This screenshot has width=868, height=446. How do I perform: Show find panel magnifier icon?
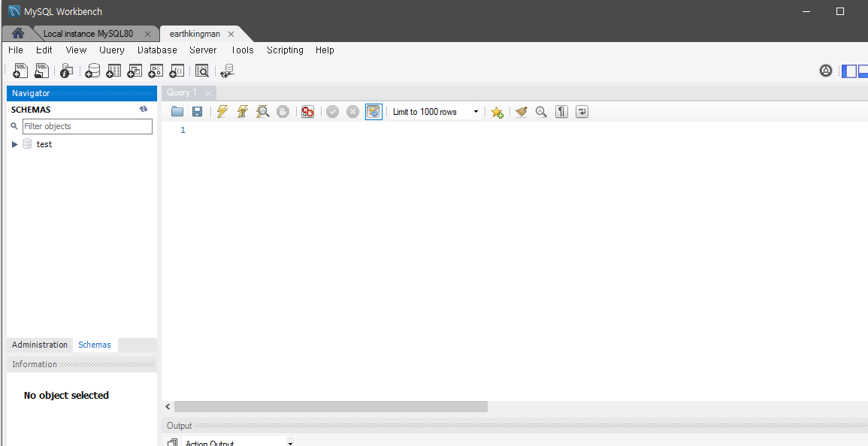tap(541, 112)
